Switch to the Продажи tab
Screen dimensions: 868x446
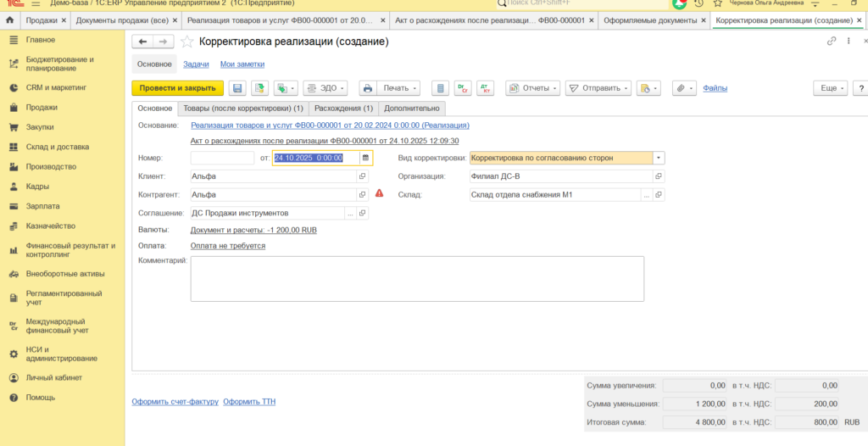point(42,20)
